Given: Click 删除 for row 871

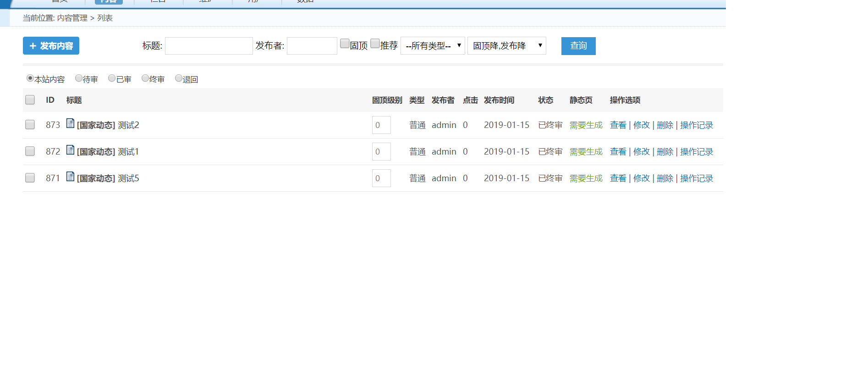Looking at the screenshot, I should click(665, 178).
